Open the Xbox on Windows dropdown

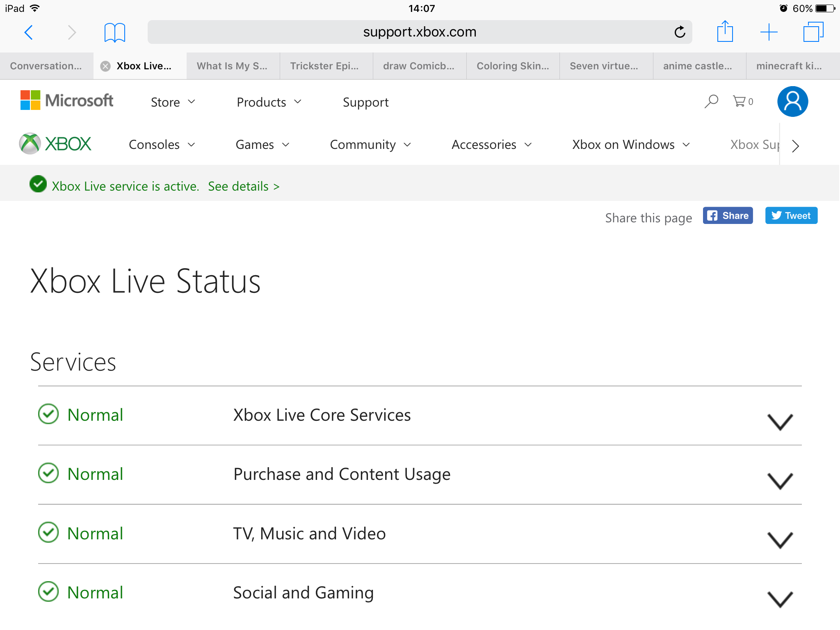click(x=631, y=144)
